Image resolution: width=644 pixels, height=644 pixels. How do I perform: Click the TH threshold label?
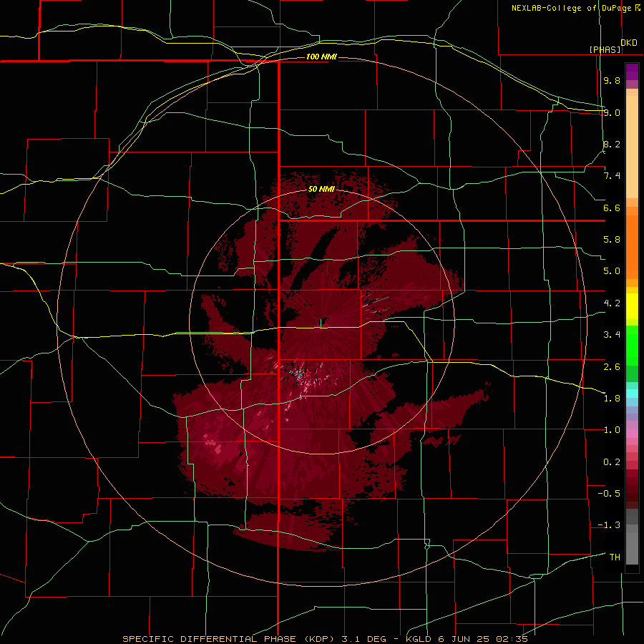pos(615,557)
